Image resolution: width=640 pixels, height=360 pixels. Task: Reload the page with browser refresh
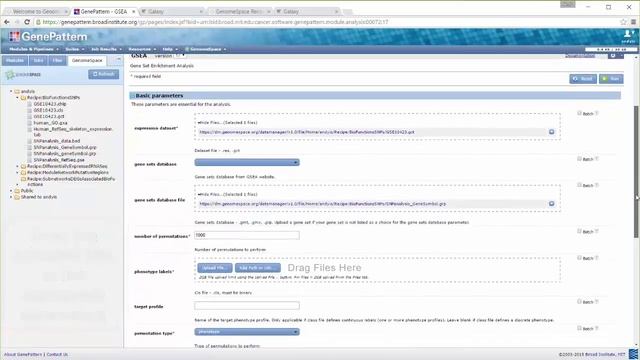[x=27, y=22]
